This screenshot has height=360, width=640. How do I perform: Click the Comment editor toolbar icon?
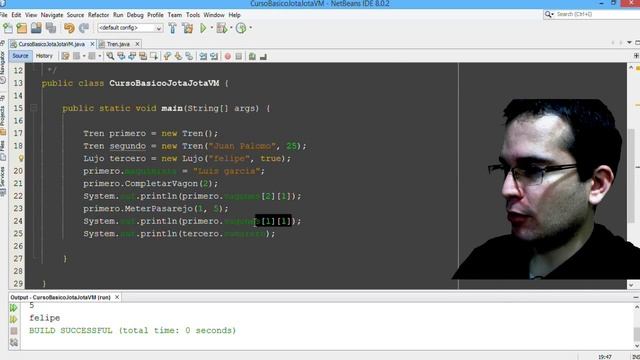pyautogui.click(x=252, y=56)
